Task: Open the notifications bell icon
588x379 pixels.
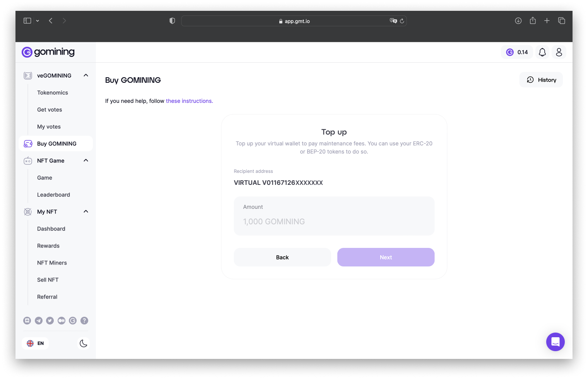Action: coord(542,52)
